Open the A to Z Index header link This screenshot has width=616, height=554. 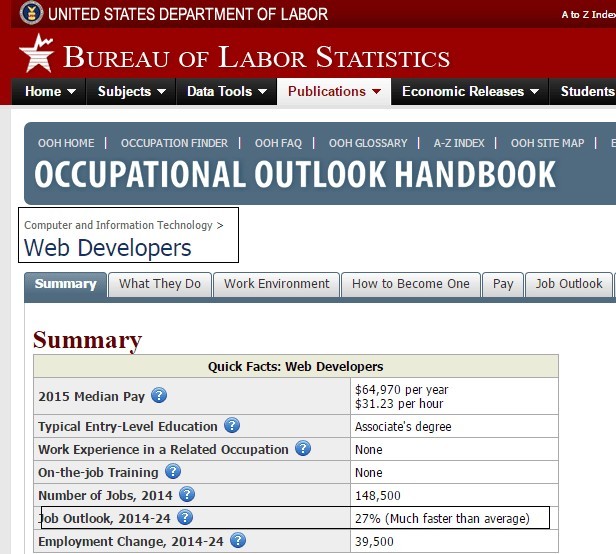pyautogui.click(x=588, y=15)
